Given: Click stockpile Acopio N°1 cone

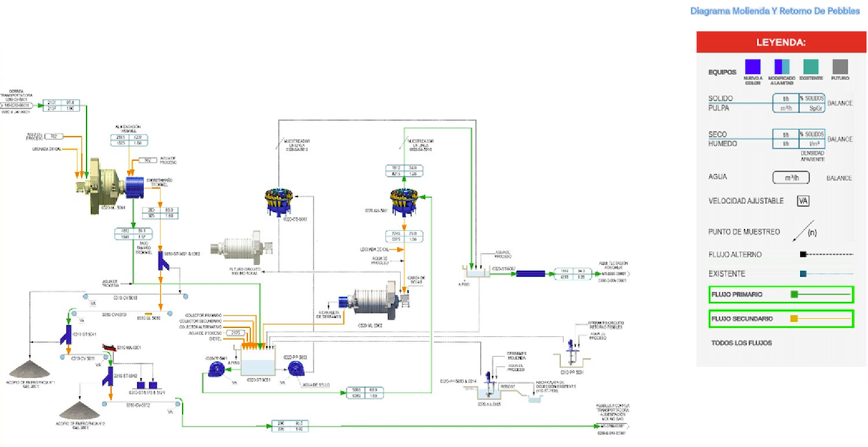Looking at the screenshot, I should (29, 370).
